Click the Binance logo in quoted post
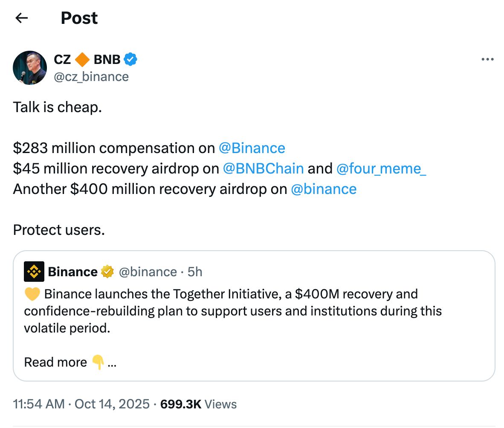The height and width of the screenshot is (428, 504). coord(34,272)
